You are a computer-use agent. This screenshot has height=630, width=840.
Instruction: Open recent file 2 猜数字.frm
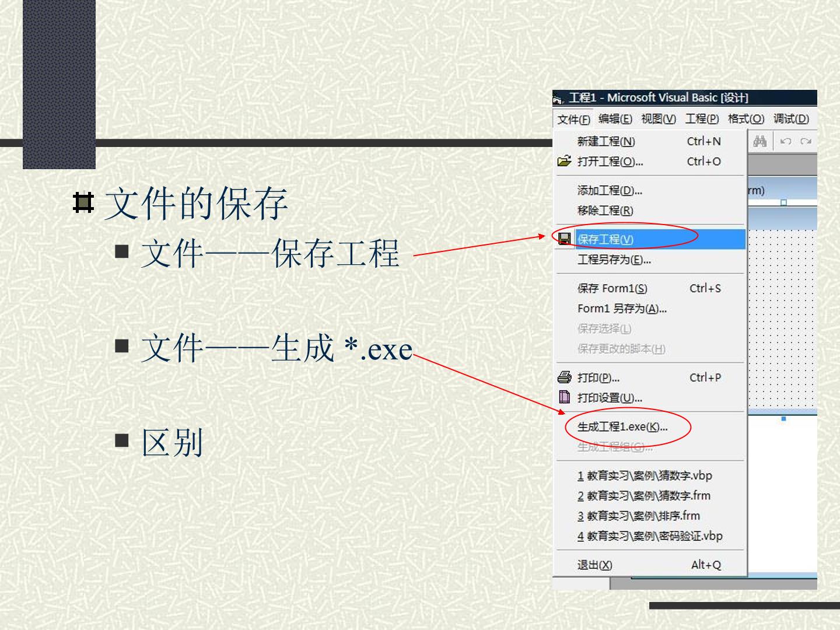[x=650, y=496]
